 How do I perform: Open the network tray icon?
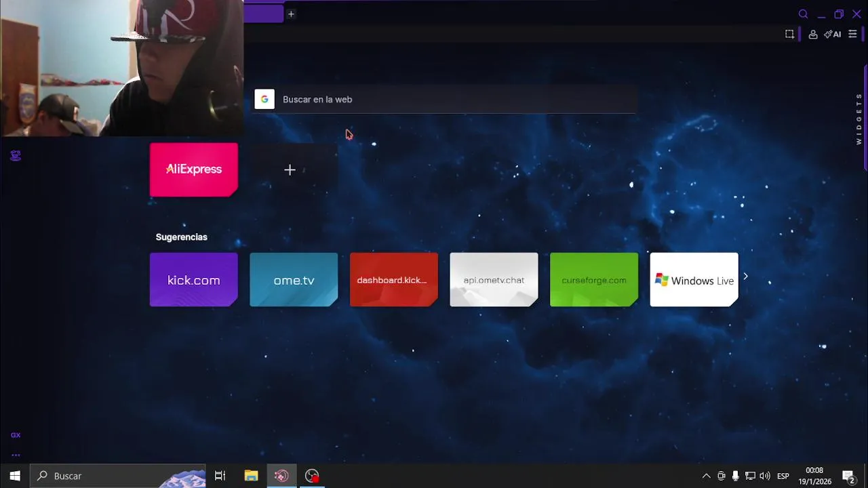(x=750, y=476)
